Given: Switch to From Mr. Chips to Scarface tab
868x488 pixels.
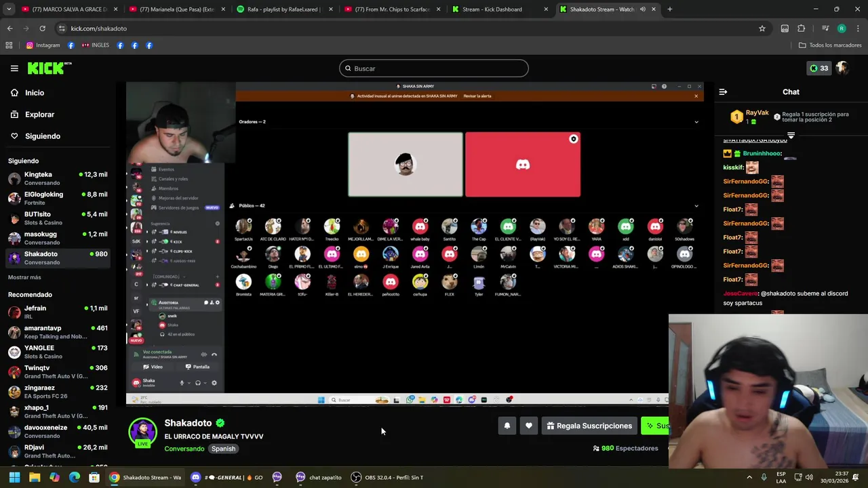Looking at the screenshot, I should tap(392, 9).
